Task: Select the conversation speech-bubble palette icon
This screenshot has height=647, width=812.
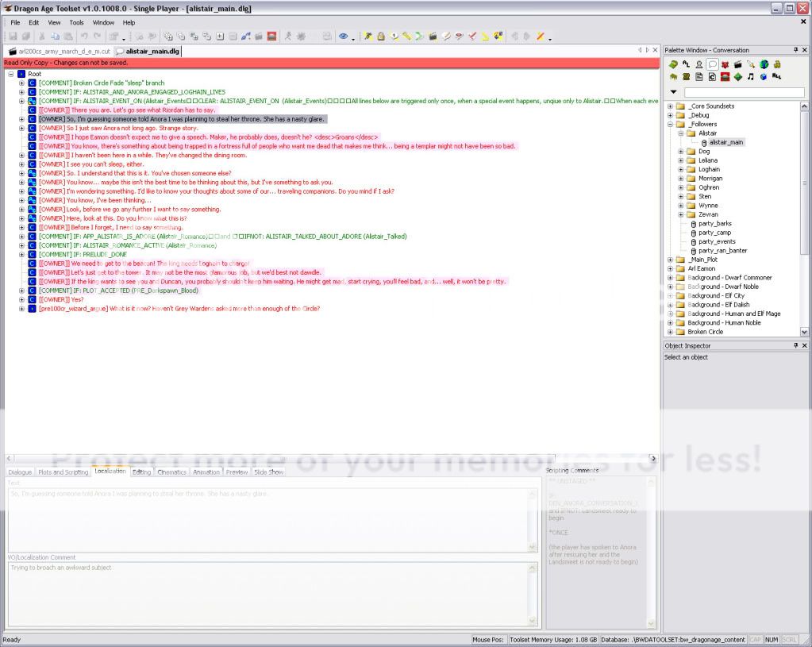Action: click(712, 64)
